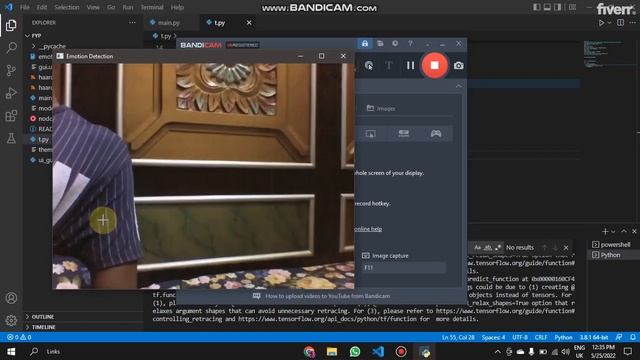Open the Windows Start menu
This screenshot has height=360, width=640.
pyautogui.click(x=11, y=351)
